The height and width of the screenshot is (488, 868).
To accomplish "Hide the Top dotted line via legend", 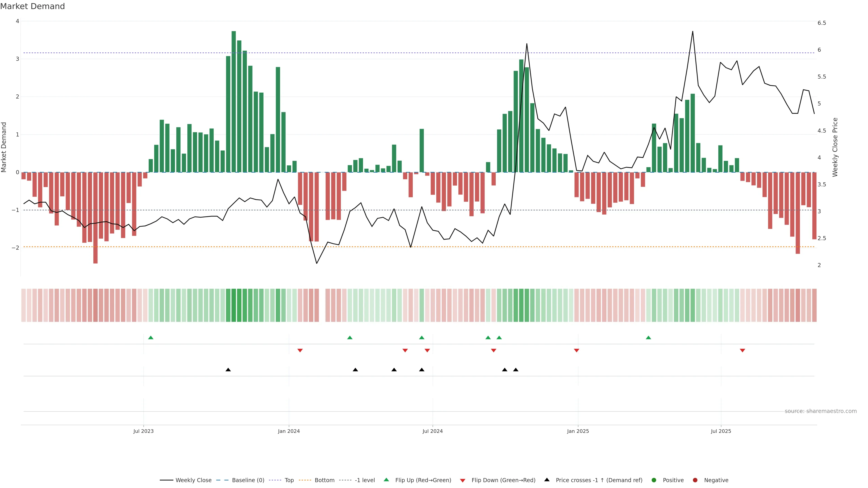I will tap(289, 480).
